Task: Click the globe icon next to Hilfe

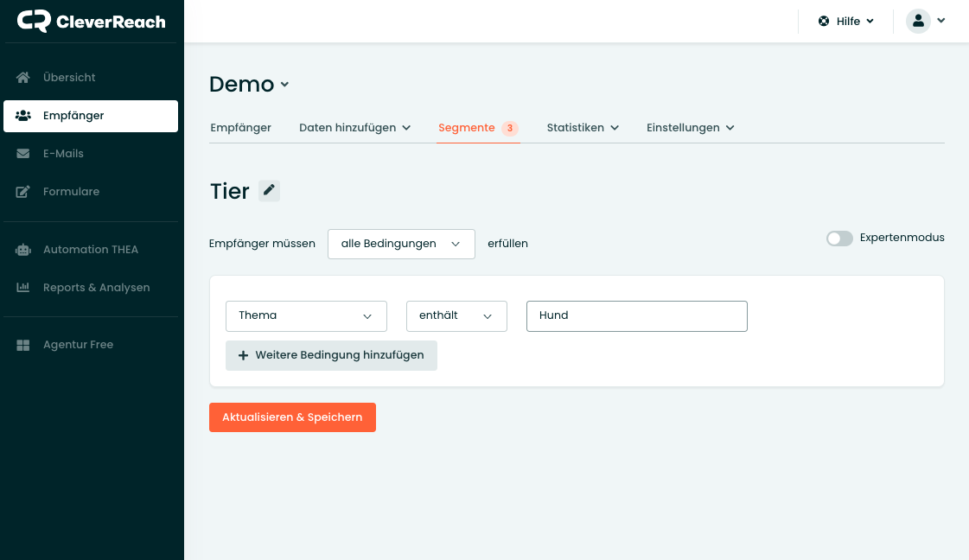Action: (823, 21)
